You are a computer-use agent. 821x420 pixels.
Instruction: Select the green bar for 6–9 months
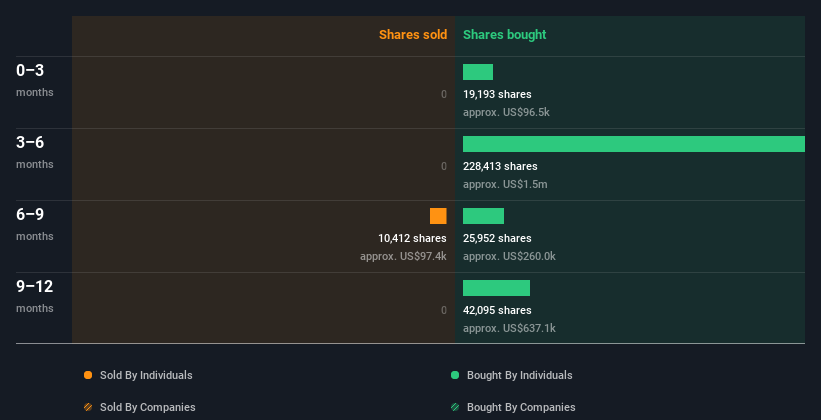tap(483, 216)
